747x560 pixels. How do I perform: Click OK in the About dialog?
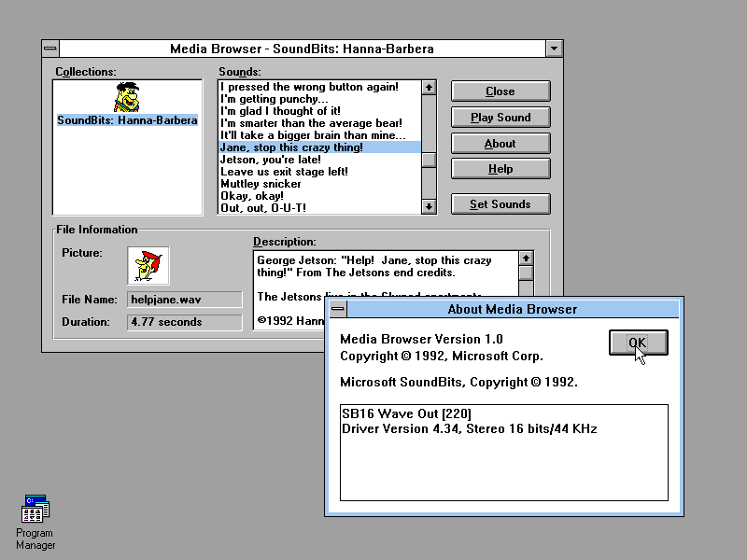(x=639, y=343)
